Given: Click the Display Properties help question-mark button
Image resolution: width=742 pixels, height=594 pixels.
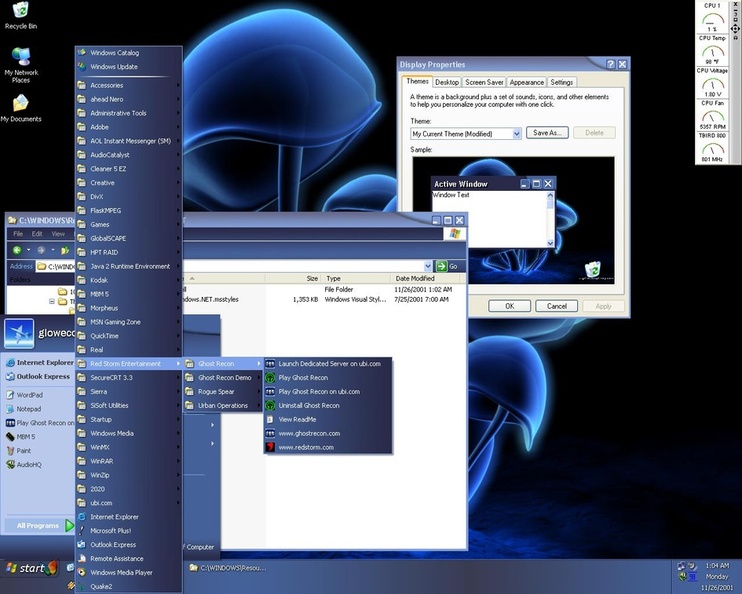Looking at the screenshot, I should click(610, 64).
